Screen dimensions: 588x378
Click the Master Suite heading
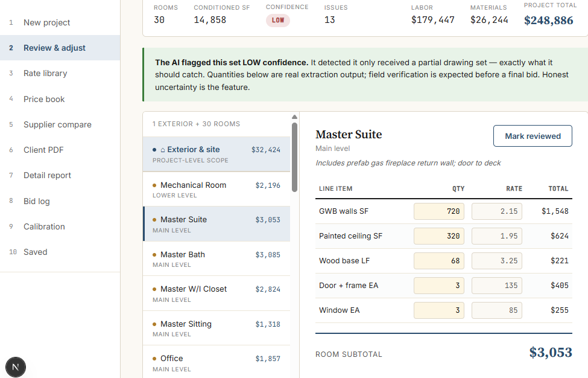[349, 135]
